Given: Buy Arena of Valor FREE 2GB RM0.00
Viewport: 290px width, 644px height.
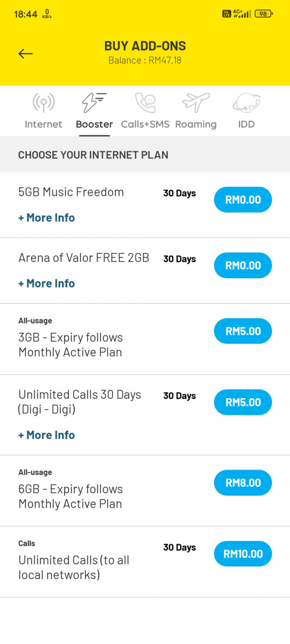Looking at the screenshot, I should point(243,265).
